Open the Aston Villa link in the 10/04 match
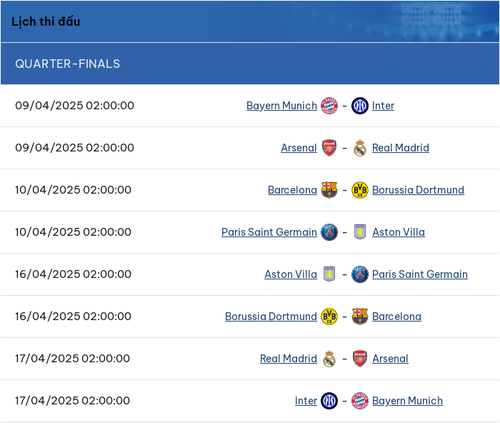 398,232
